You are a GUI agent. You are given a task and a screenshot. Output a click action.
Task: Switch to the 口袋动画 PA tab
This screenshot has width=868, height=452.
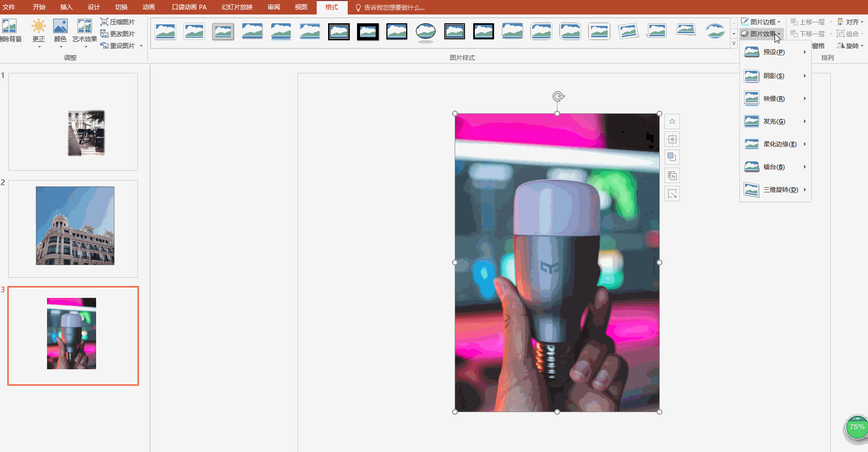point(189,7)
